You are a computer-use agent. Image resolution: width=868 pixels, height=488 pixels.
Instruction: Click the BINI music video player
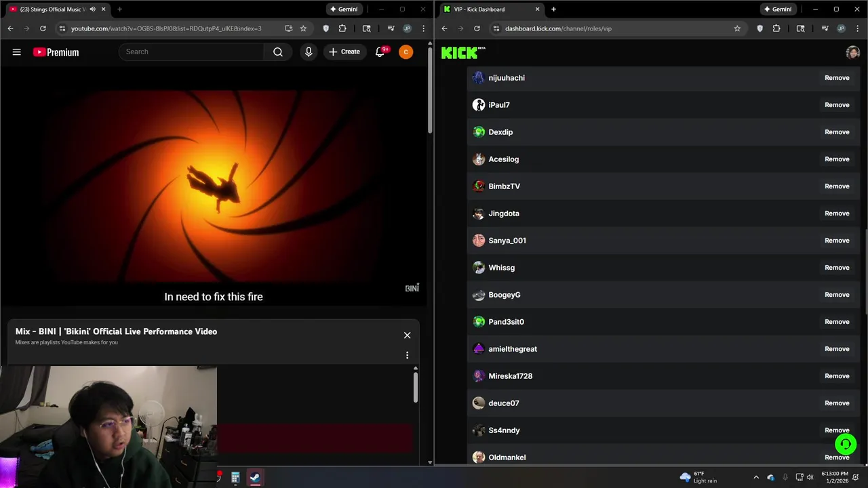pos(214,186)
